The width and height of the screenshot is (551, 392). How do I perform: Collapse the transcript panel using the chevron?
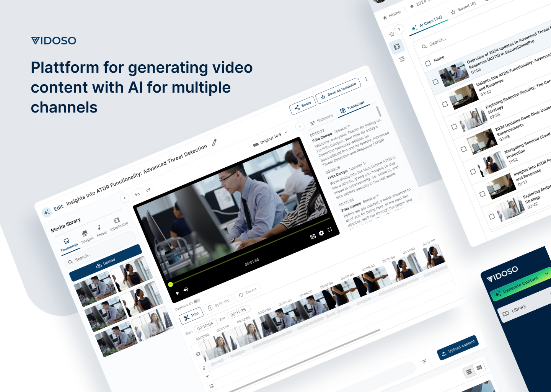point(300,126)
